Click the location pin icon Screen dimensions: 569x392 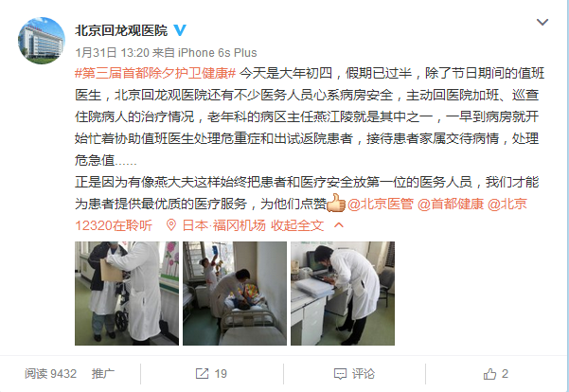tap(171, 225)
